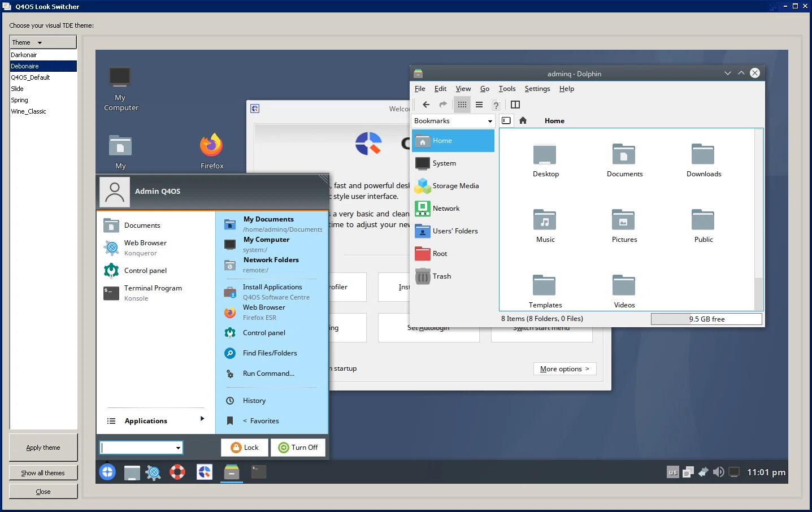Open the Tools menu in Dolphin
The width and height of the screenshot is (812, 512).
tap(507, 89)
